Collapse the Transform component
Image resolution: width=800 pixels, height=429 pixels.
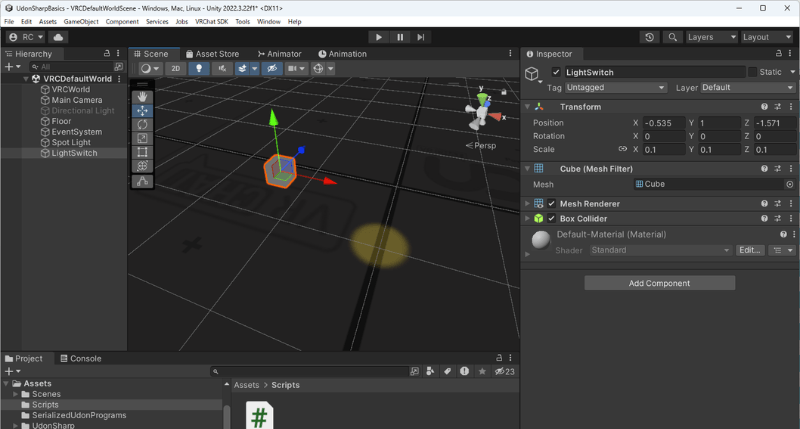527,107
